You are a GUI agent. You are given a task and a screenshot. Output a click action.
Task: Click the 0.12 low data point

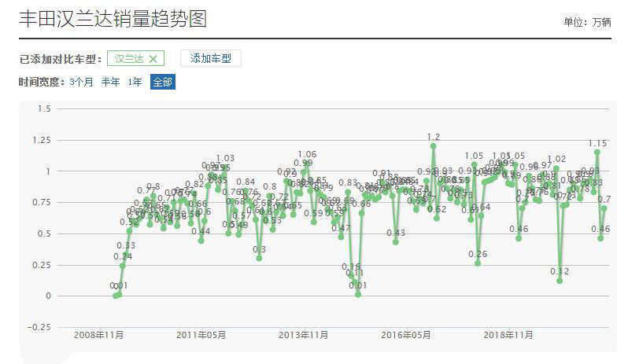[560, 281]
